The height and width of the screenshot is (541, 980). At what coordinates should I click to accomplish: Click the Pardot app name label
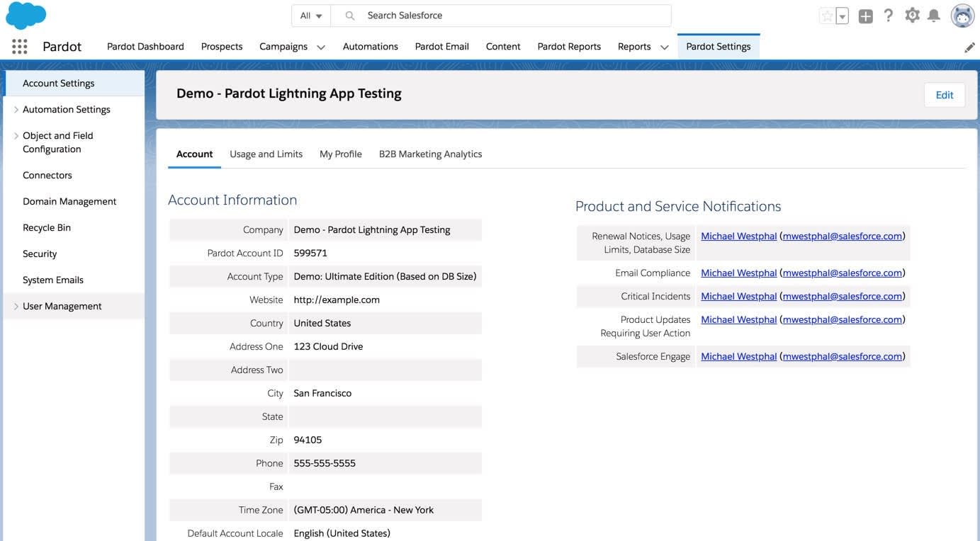click(x=62, y=47)
